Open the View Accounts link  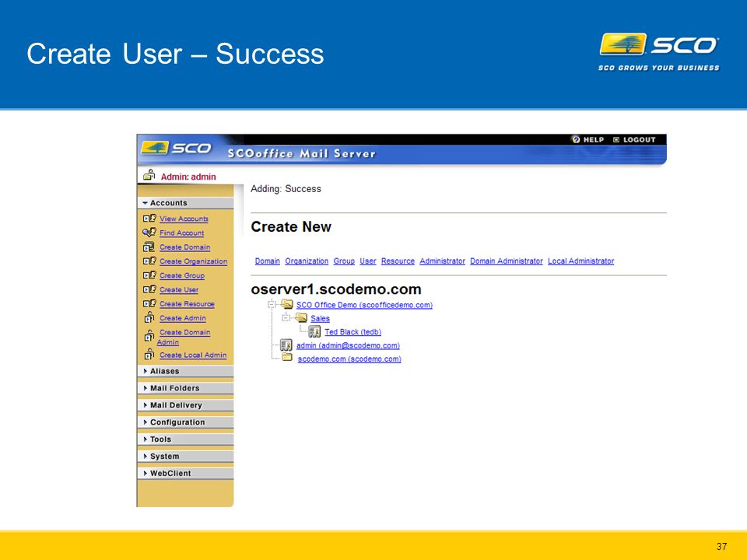point(184,219)
